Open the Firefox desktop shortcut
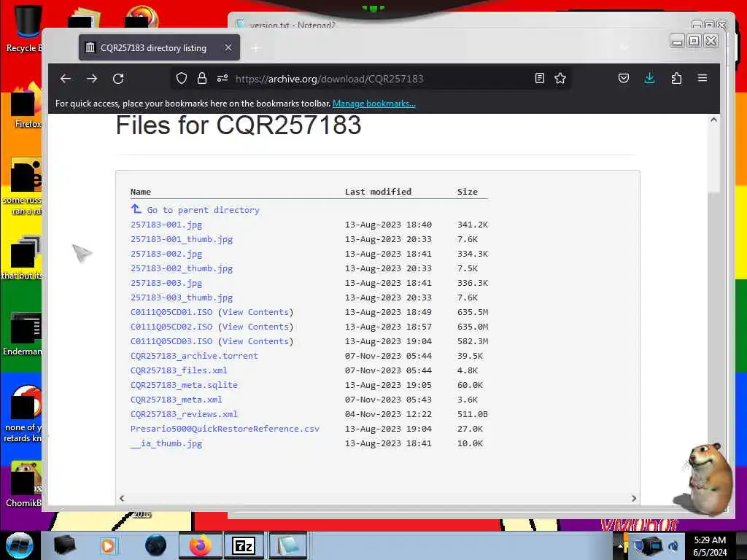The image size is (747, 560). [25, 106]
